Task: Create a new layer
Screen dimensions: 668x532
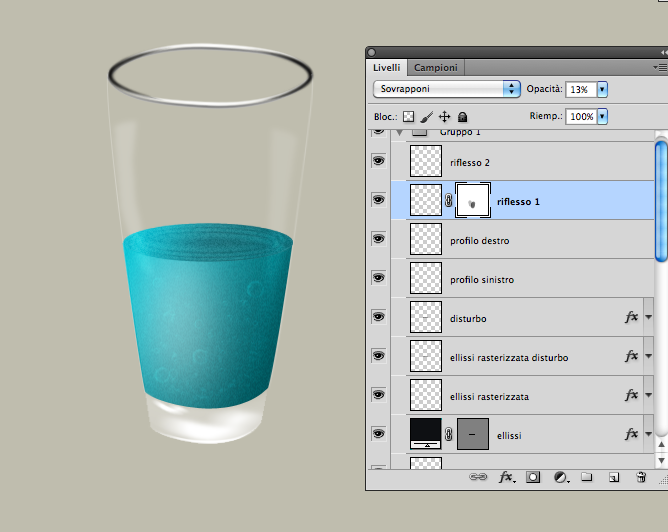Action: (614, 477)
